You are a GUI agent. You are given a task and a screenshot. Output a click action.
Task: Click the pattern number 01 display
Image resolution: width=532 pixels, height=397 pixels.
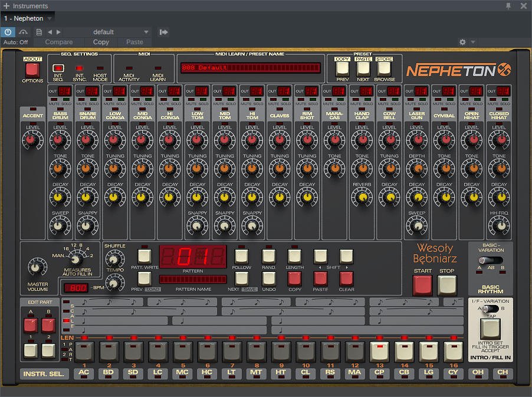coord(193,256)
